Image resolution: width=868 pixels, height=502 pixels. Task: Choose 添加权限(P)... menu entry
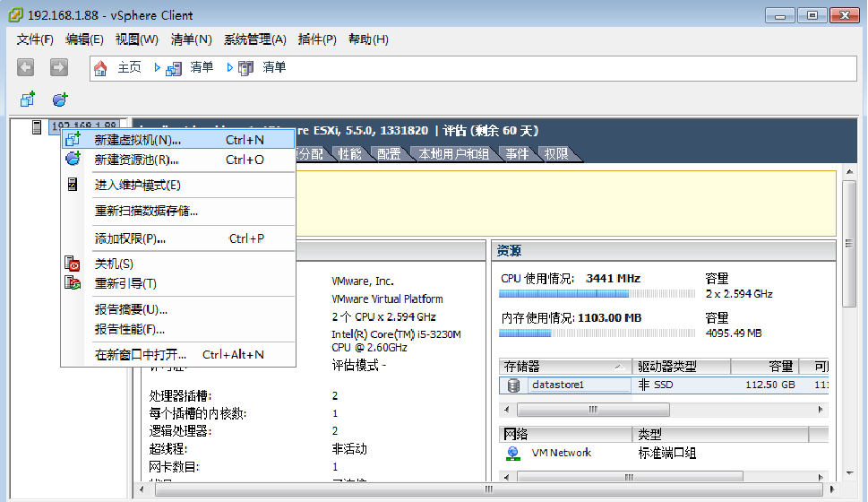[178, 238]
